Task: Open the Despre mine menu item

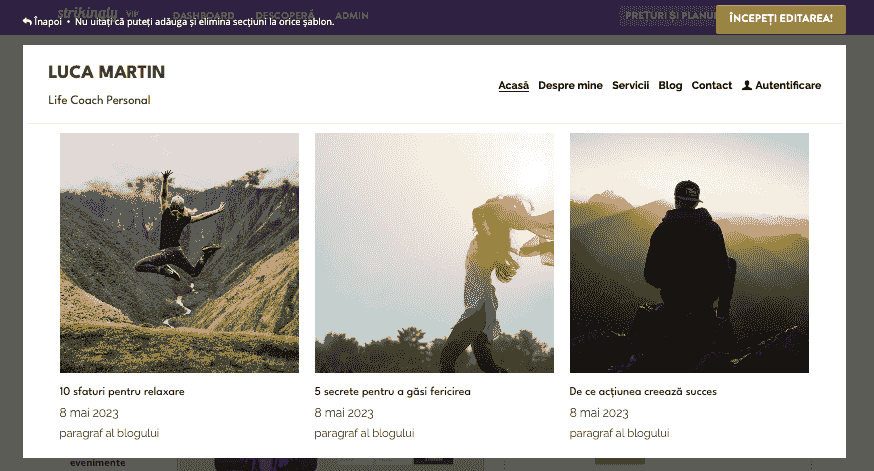Action: coord(570,85)
